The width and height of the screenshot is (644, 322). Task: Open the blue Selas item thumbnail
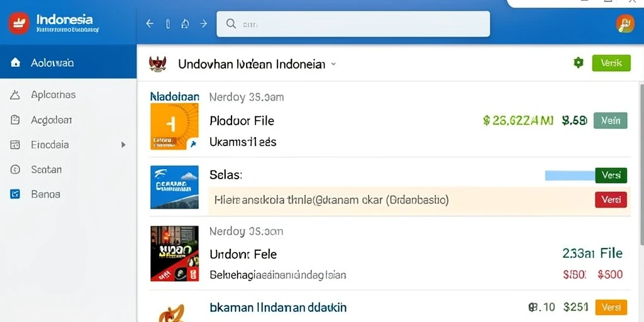coord(175,187)
